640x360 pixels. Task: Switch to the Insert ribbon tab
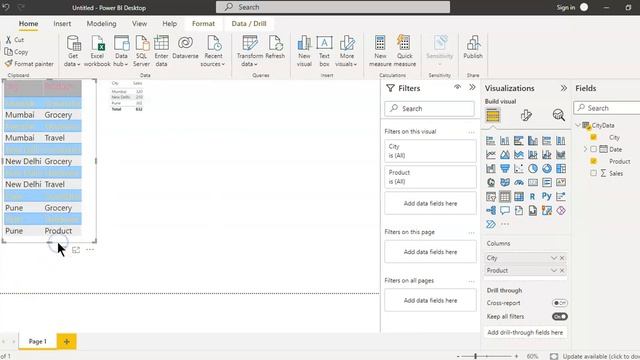[x=62, y=24]
